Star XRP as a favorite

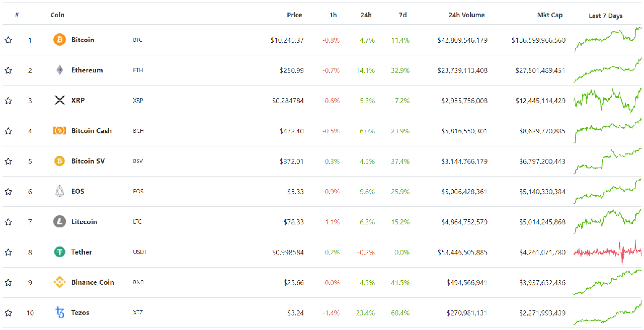pos(8,101)
